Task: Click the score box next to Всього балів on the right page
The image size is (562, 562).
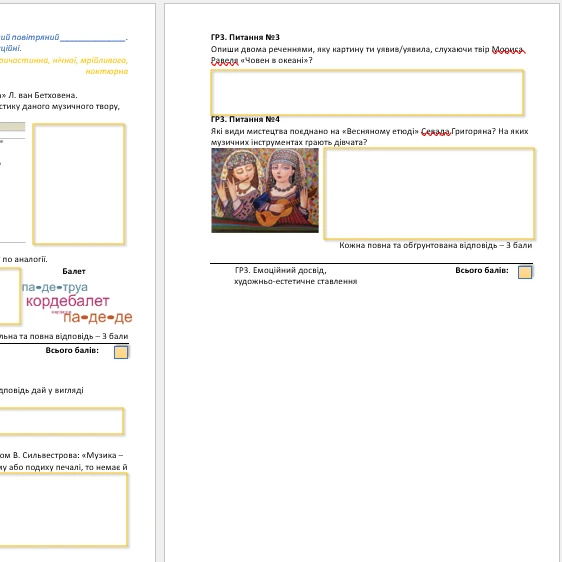Action: click(525, 272)
